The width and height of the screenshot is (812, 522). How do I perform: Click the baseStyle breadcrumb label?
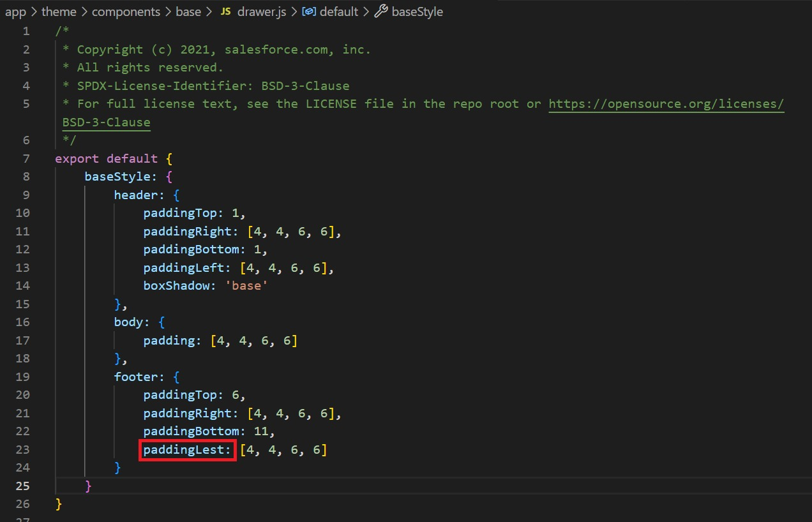click(417, 11)
